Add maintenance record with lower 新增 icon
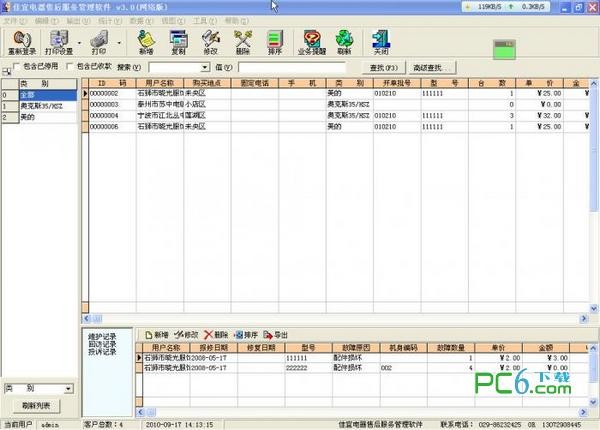This screenshot has width=600, height=430. [157, 335]
